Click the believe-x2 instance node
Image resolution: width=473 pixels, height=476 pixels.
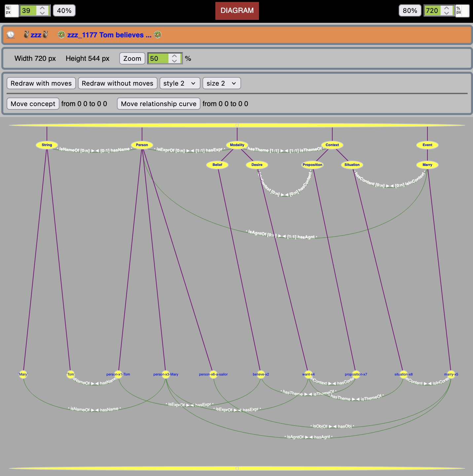(x=261, y=374)
